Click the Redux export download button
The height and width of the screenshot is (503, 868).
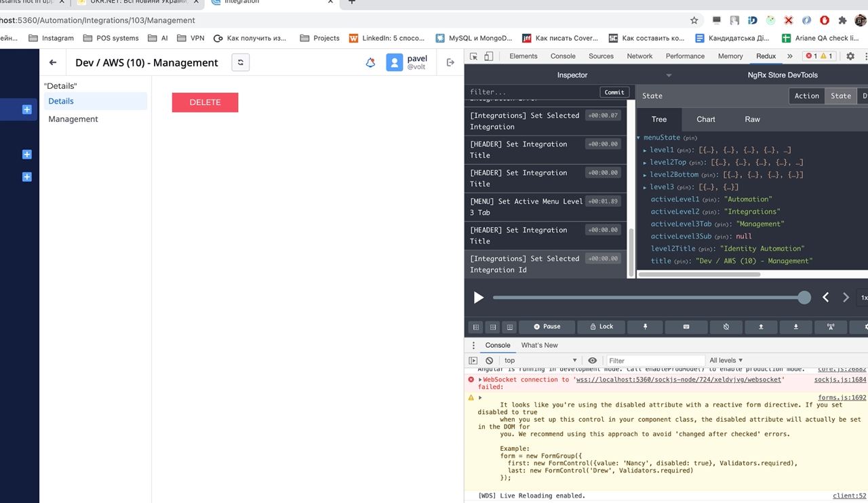point(795,327)
